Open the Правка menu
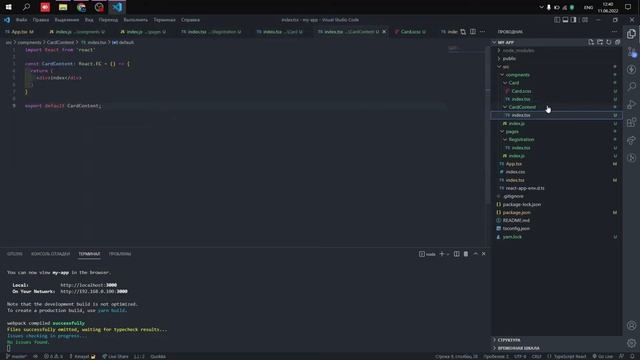The height and width of the screenshot is (360, 640). pyautogui.click(x=41, y=20)
